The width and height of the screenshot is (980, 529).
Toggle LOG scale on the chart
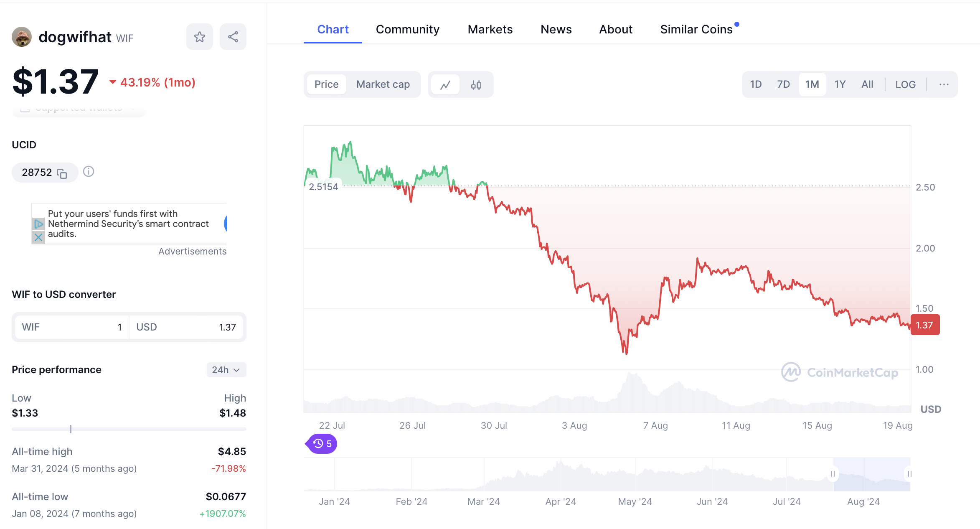tap(905, 84)
